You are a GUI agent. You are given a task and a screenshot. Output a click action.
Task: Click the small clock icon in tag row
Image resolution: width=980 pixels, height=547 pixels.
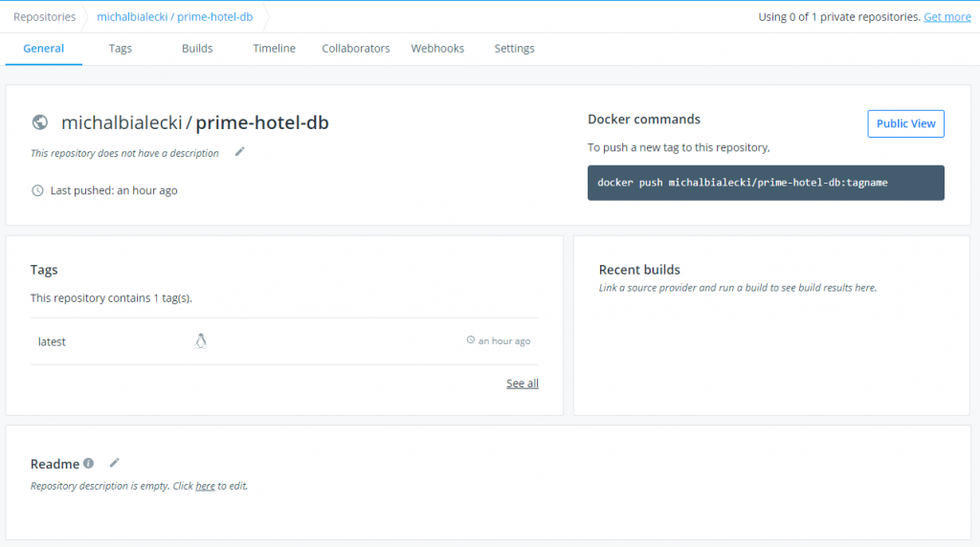(x=471, y=339)
